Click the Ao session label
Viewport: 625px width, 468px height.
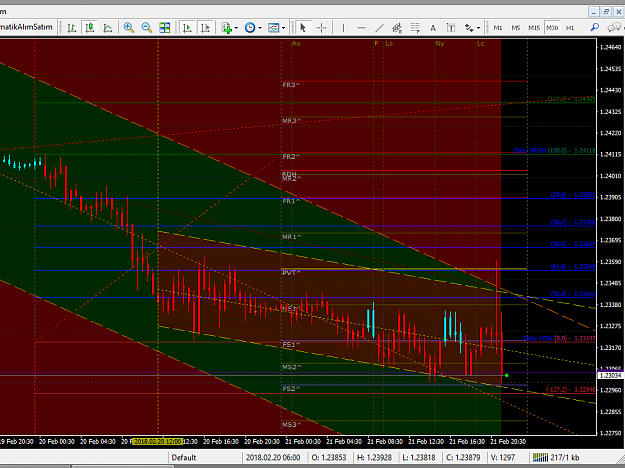pos(296,43)
